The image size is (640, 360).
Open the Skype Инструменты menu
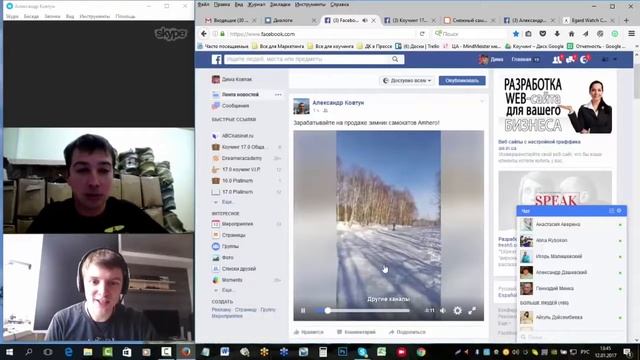tap(94, 16)
